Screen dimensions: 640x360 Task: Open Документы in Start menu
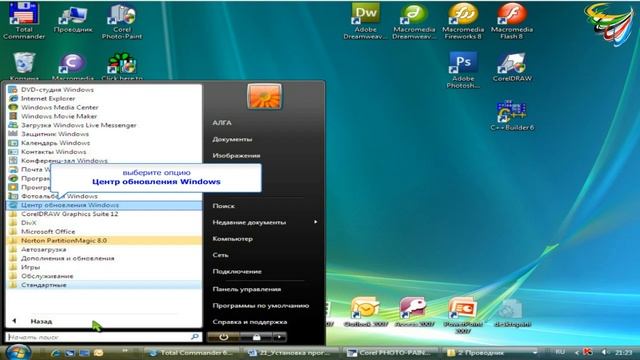point(232,139)
